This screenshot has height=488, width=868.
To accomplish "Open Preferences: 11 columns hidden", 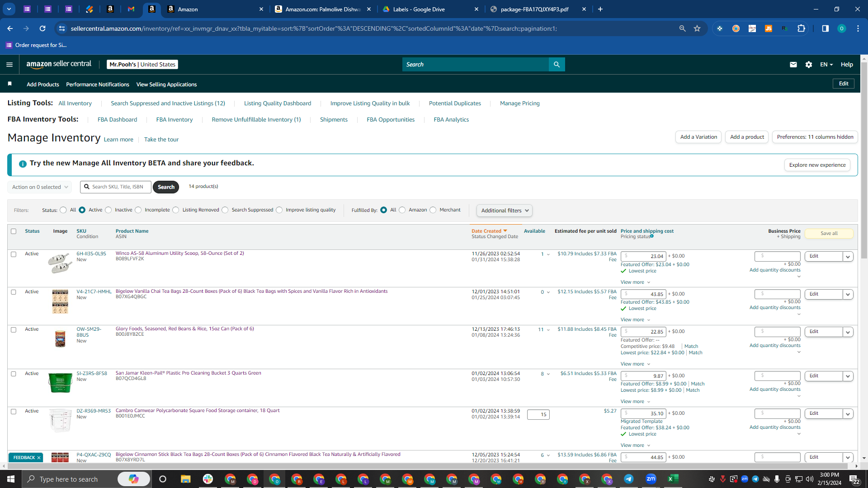I will [x=815, y=137].
